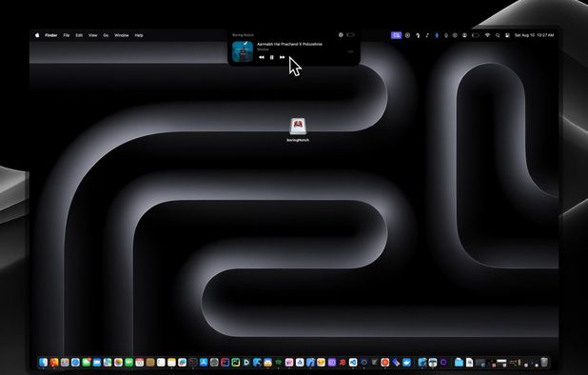The width and height of the screenshot is (588, 375).
Task: Open the Finder menu
Action: [51, 35]
